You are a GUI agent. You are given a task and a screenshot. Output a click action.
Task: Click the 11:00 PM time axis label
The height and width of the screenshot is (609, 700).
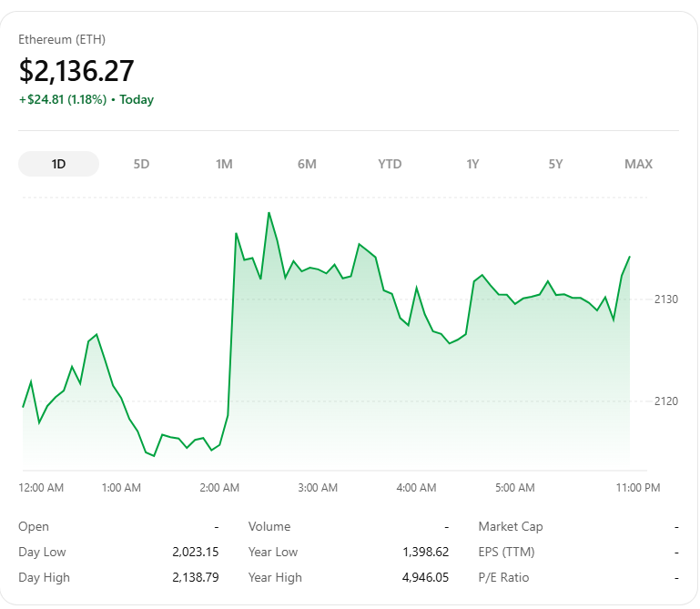pos(638,488)
